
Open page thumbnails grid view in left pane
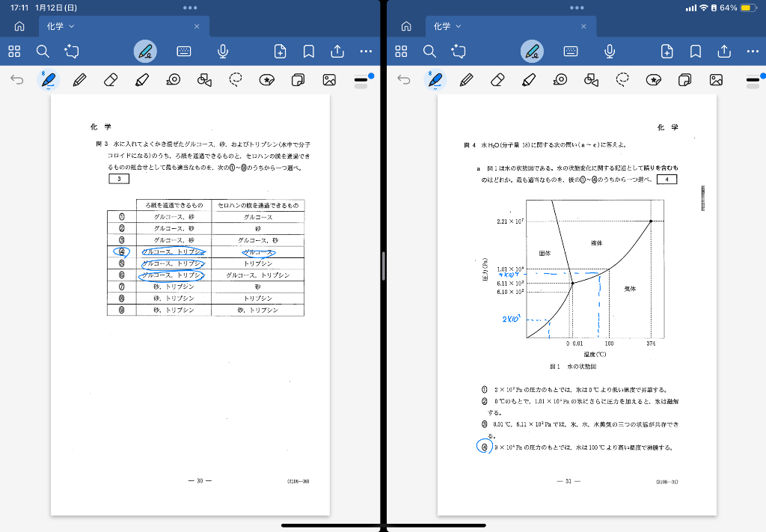14,51
